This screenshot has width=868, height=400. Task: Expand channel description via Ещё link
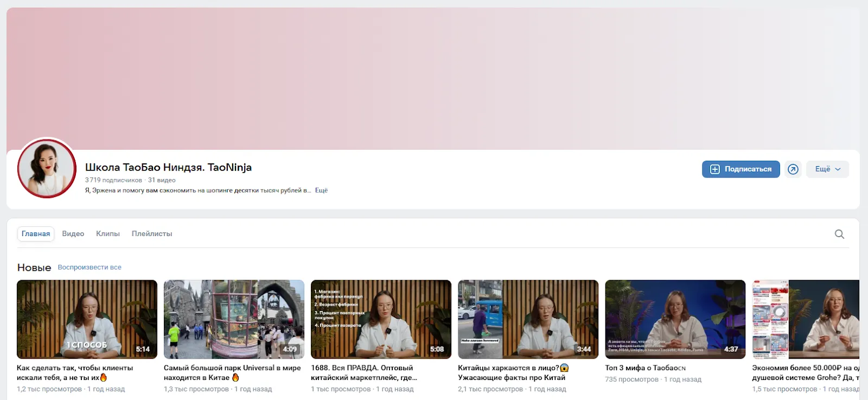[321, 191]
